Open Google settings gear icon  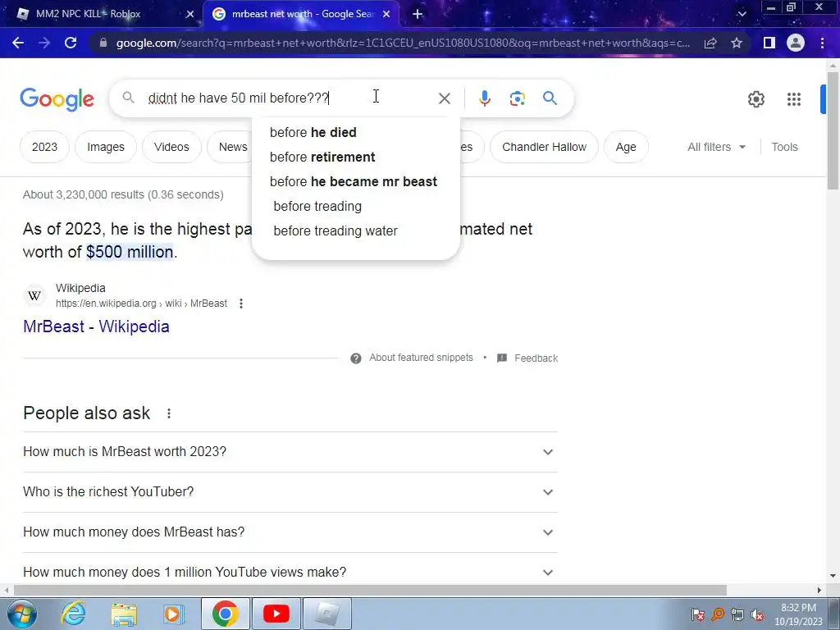756,99
